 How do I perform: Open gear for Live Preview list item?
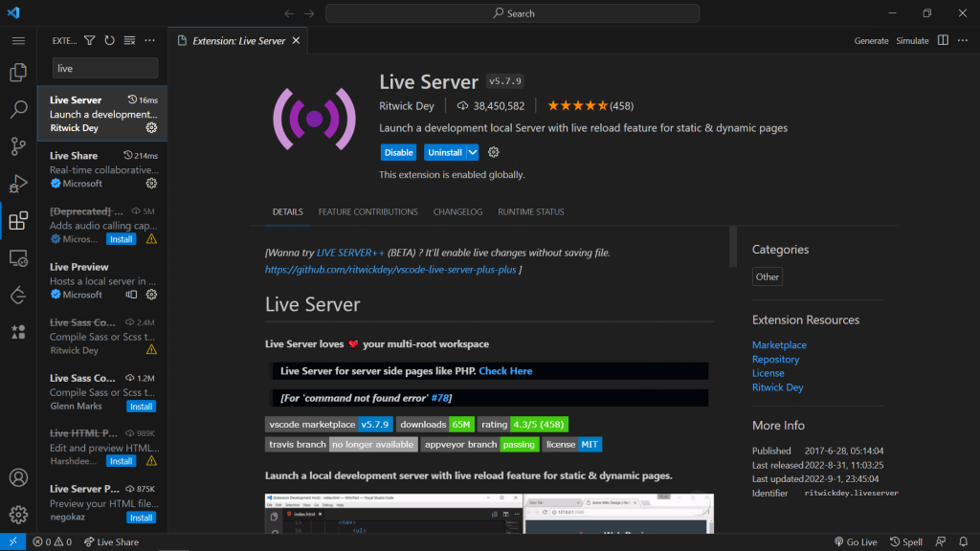(151, 295)
